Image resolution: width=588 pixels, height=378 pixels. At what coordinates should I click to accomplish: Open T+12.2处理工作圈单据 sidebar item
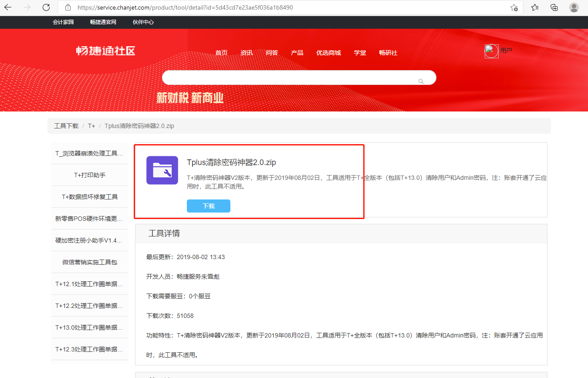90,306
